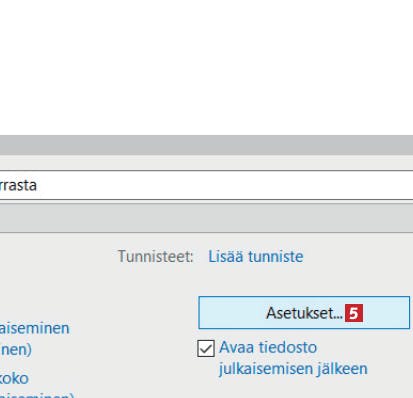Click the cut-off text below koko

[37, 395]
